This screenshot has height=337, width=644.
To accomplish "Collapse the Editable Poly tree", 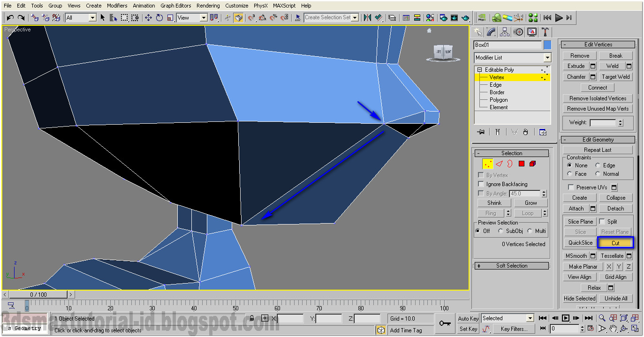I will (479, 69).
